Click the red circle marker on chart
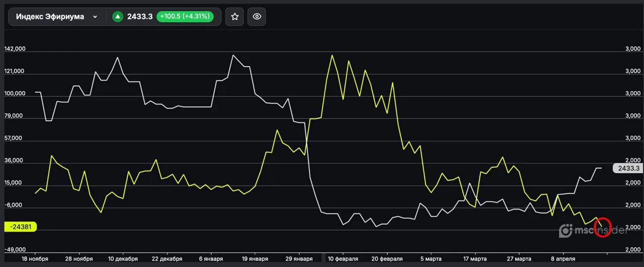The image size is (644, 267). pyautogui.click(x=602, y=227)
